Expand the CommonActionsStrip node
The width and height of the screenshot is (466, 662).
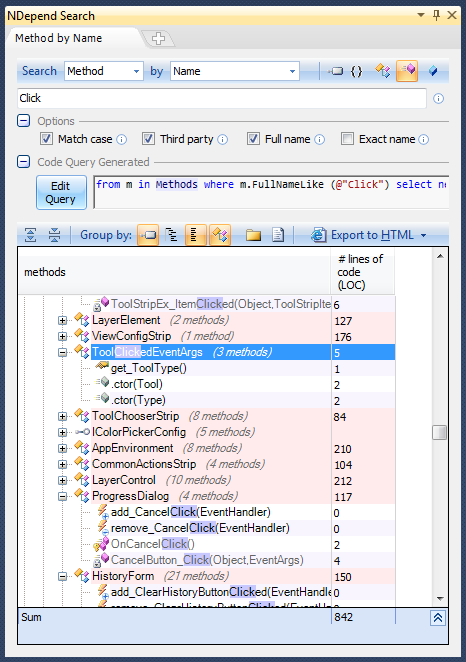62,464
